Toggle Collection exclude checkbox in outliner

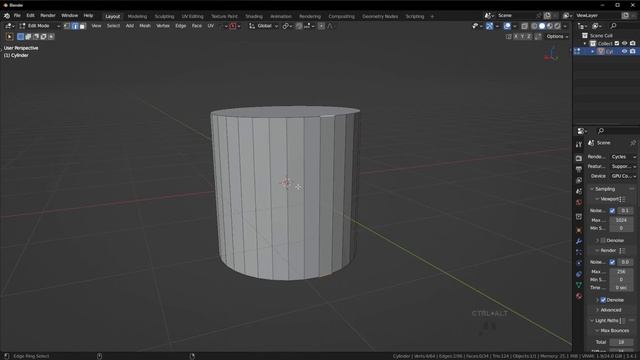pos(617,43)
